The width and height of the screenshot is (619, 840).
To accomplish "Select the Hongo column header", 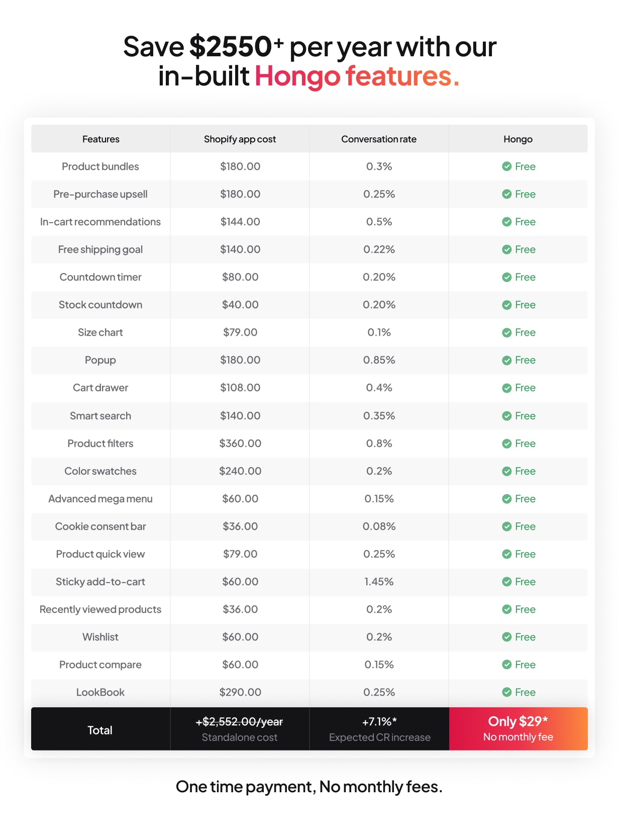I will click(518, 139).
